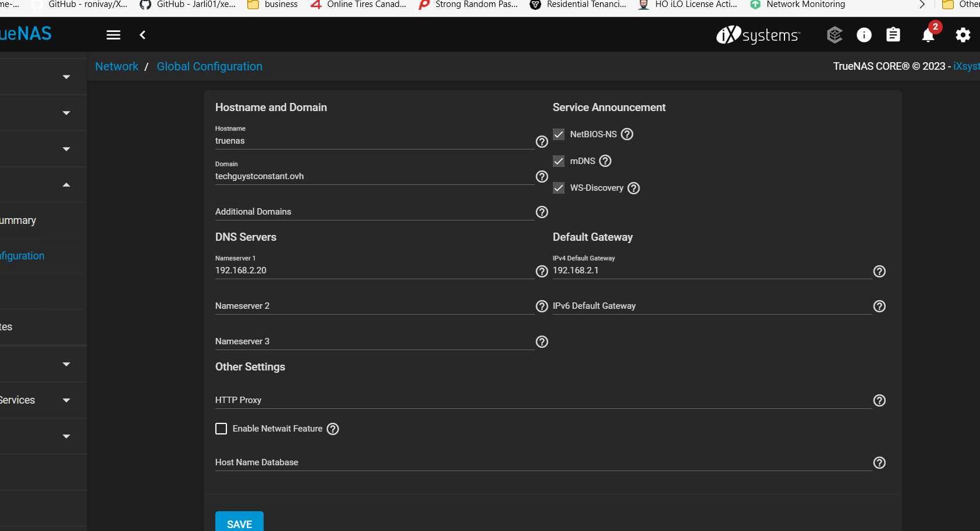
Task: Edit the Hostname field truenas
Action: [x=375, y=141]
